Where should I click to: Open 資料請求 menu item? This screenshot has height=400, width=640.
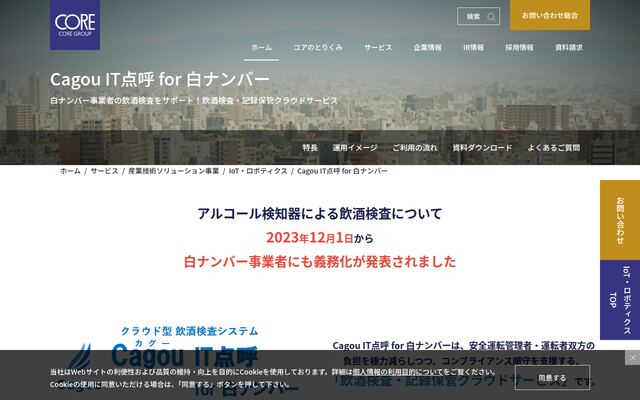coord(569,47)
